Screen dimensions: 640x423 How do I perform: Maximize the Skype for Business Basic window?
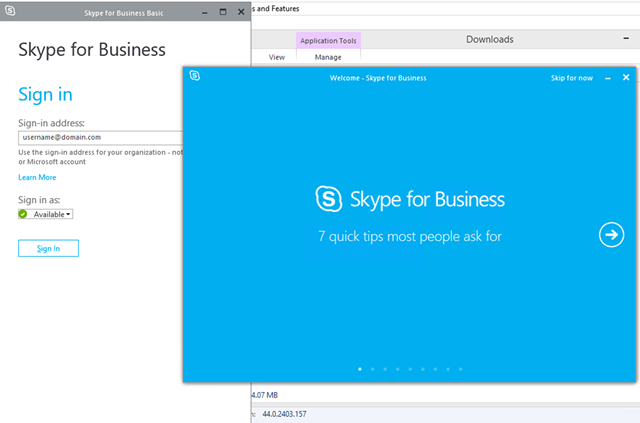point(223,12)
